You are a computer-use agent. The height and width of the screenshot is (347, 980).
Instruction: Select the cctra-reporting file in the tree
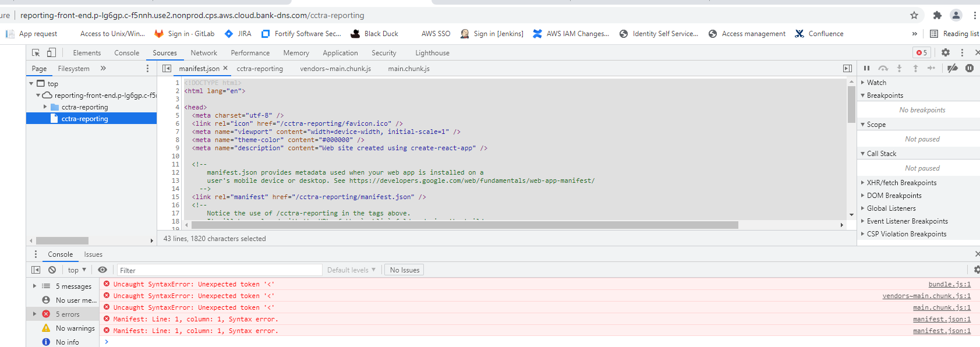pos(91,119)
